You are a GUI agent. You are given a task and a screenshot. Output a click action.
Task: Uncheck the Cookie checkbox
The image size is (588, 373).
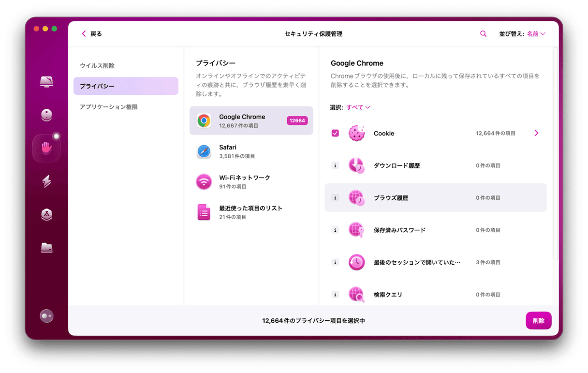[x=335, y=133]
